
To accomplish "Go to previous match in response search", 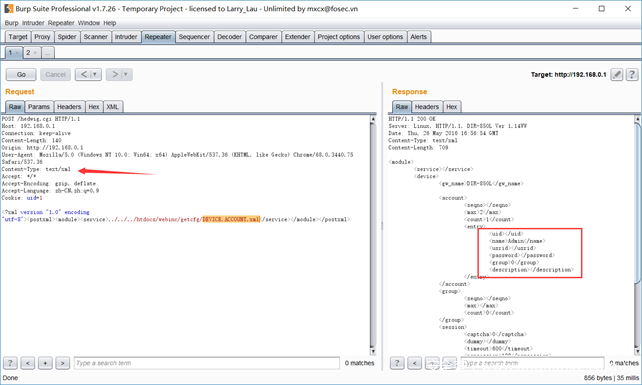I will (x=414, y=363).
